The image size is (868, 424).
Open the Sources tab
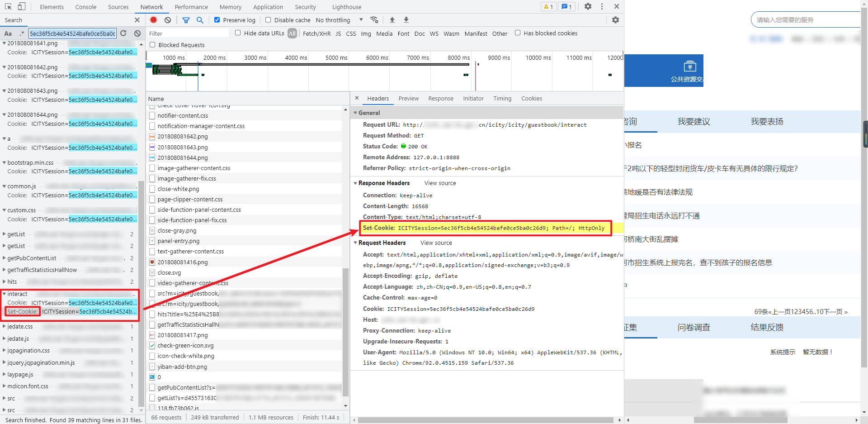[x=118, y=7]
